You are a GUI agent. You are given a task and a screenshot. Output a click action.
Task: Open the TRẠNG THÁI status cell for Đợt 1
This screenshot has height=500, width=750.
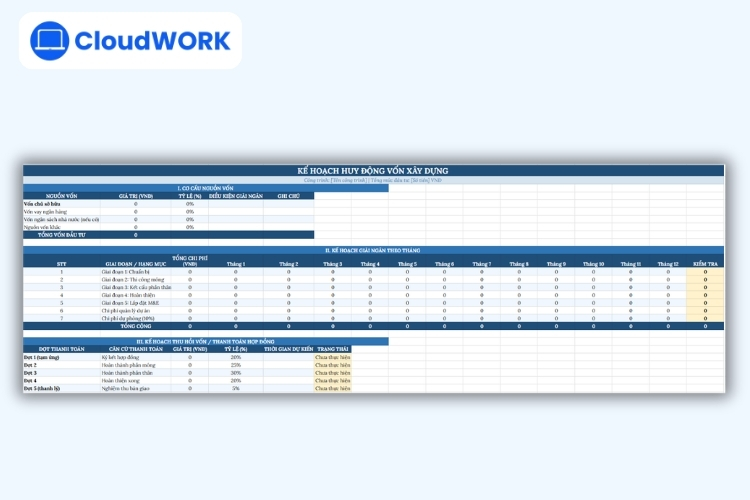click(x=332, y=357)
